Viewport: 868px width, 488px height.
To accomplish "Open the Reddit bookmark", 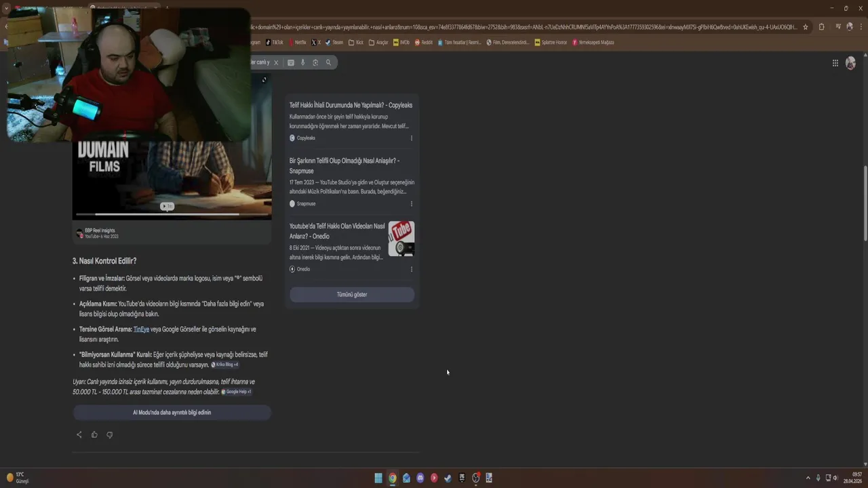I will click(423, 42).
